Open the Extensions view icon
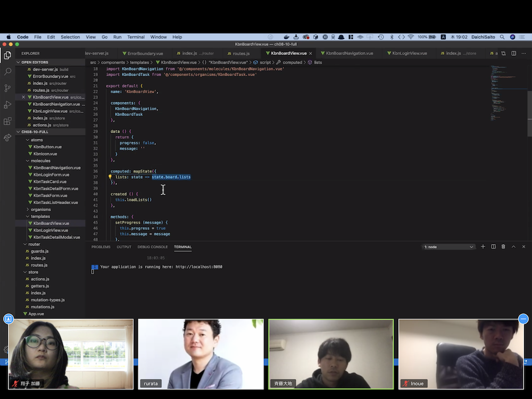Image resolution: width=532 pixels, height=399 pixels. (7, 121)
